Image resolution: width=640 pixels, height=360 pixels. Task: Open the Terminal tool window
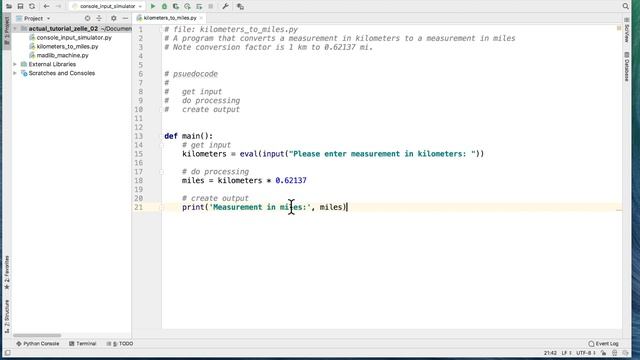tap(82, 344)
